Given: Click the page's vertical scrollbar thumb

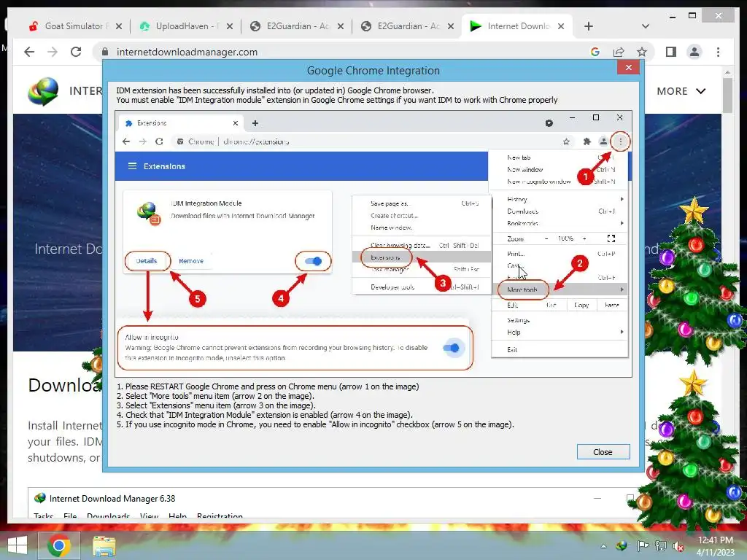Looking at the screenshot, I should [727, 96].
